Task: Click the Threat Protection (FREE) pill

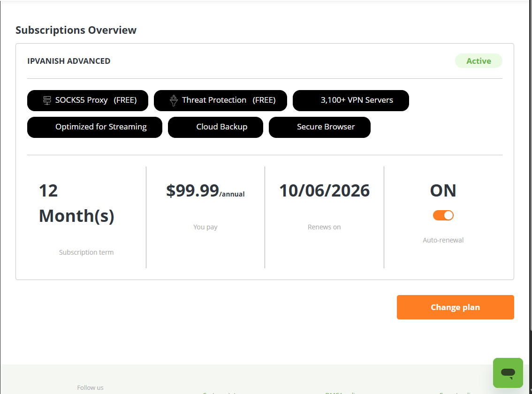Action: pos(220,100)
